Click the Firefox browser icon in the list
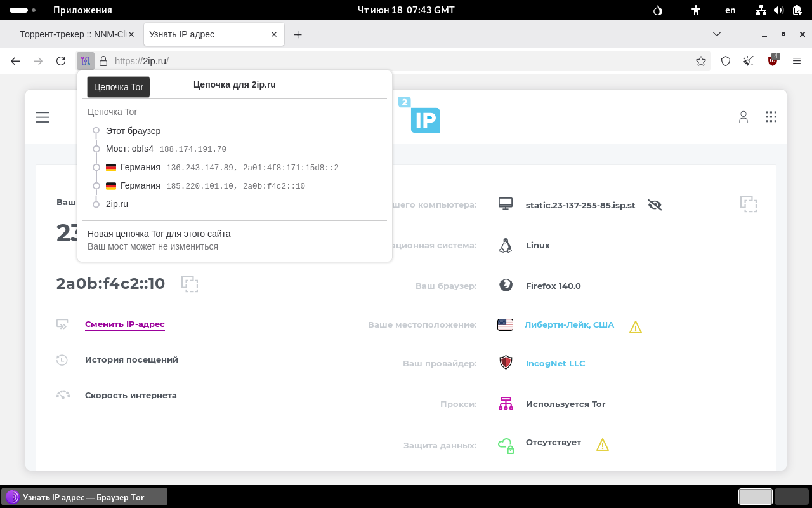This screenshot has height=508, width=812. pos(506,285)
